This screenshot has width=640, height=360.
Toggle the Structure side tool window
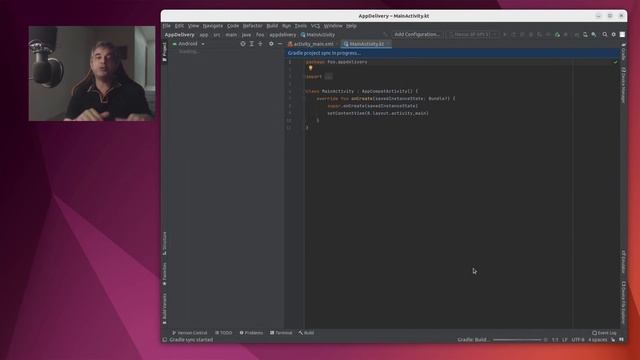(164, 244)
